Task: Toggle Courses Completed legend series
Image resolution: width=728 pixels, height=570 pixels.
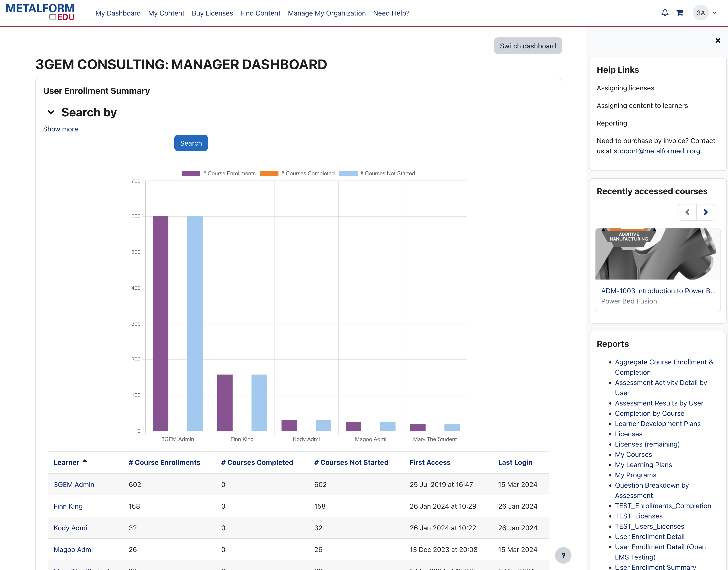Action: [297, 174]
